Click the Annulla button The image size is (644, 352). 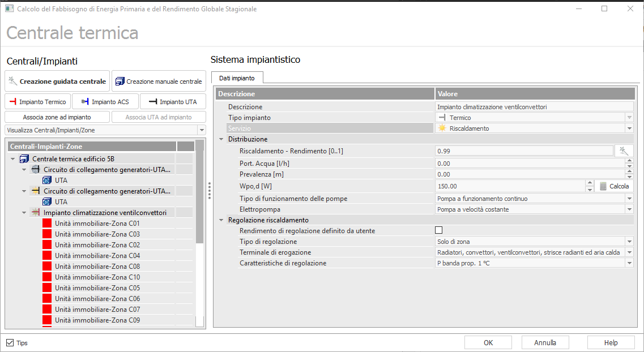tap(545, 342)
